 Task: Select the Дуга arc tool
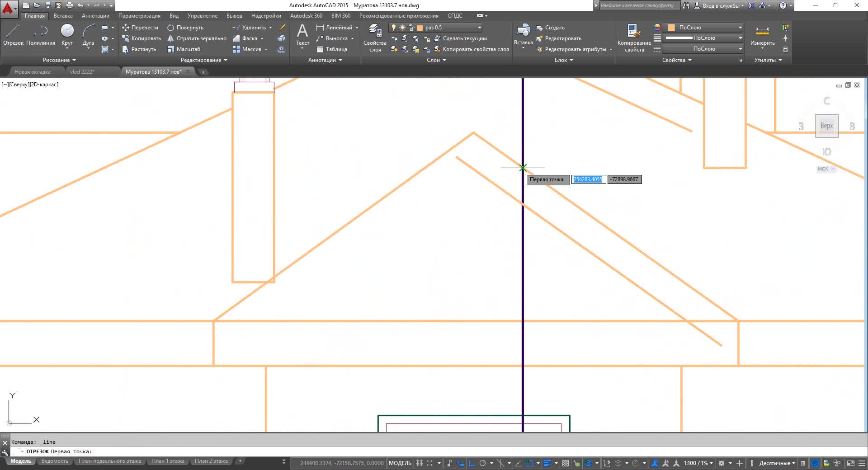pos(88,35)
